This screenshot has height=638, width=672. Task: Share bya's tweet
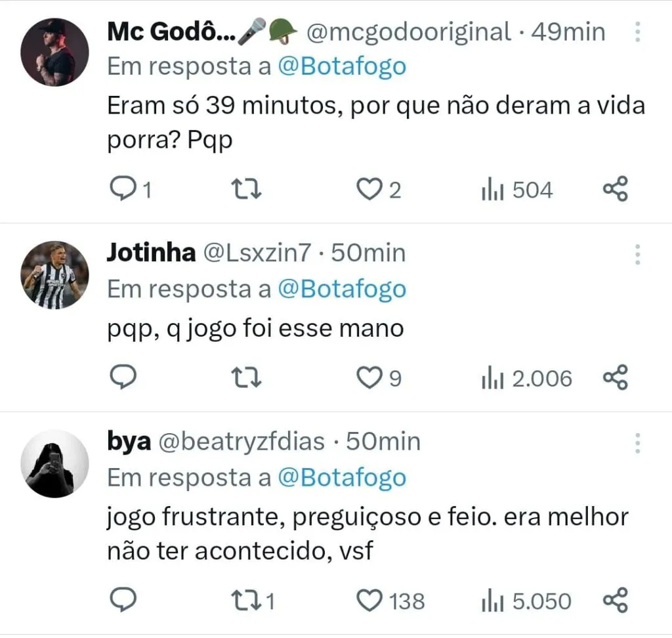tap(616, 600)
